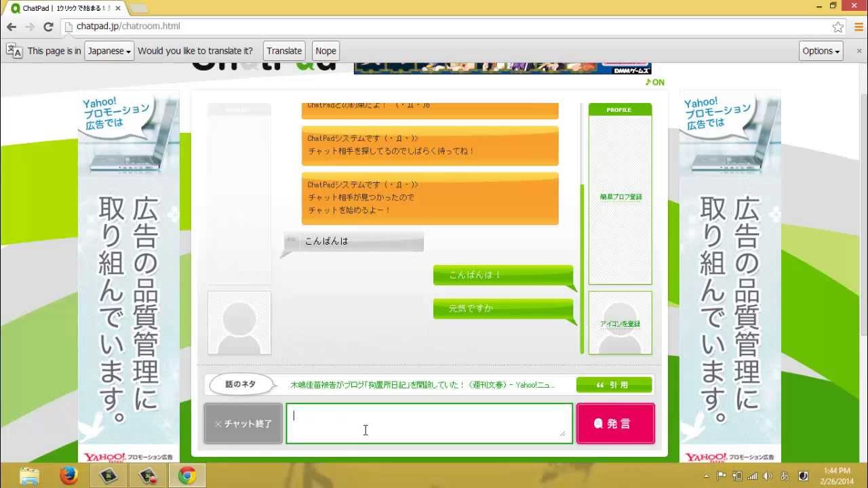Click in the chat message input field
868x488 pixels.
pos(429,424)
